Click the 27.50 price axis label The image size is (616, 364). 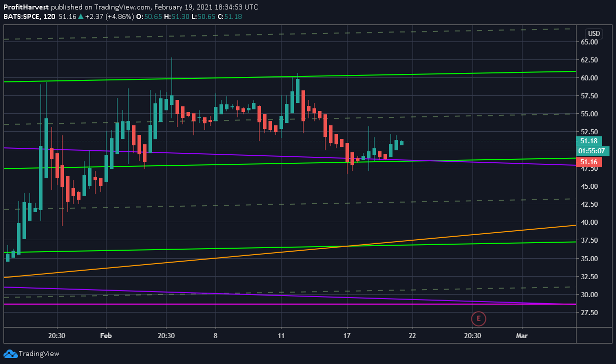(x=589, y=313)
